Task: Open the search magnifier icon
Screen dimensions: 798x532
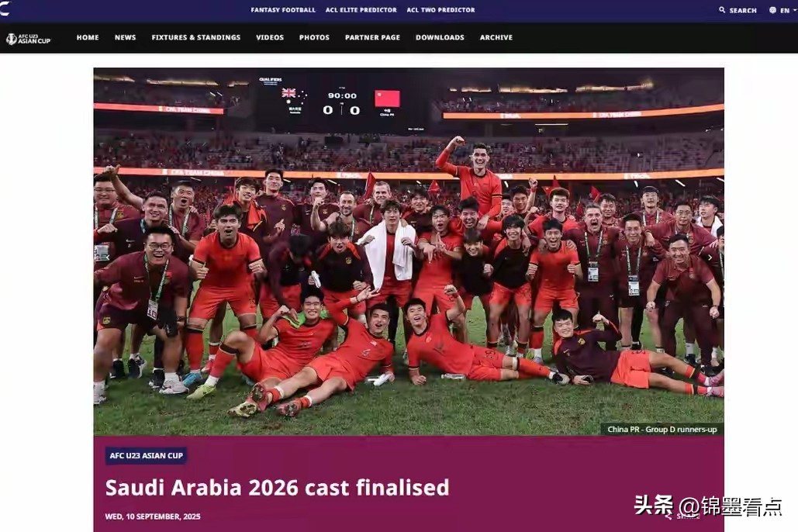Action: click(722, 9)
